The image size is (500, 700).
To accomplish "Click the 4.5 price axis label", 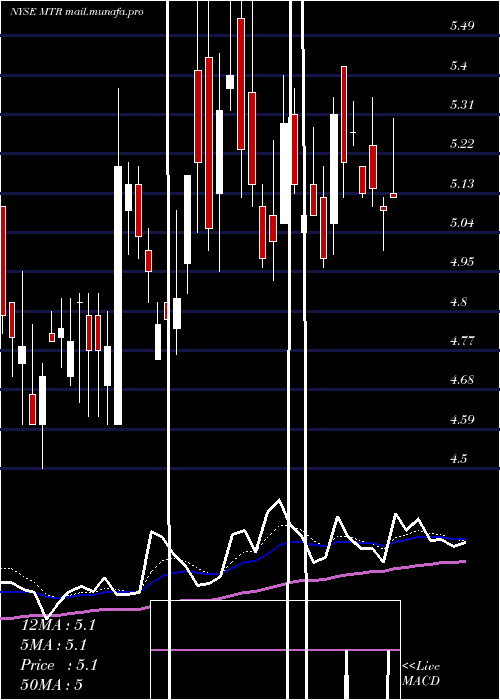I will pos(458,459).
